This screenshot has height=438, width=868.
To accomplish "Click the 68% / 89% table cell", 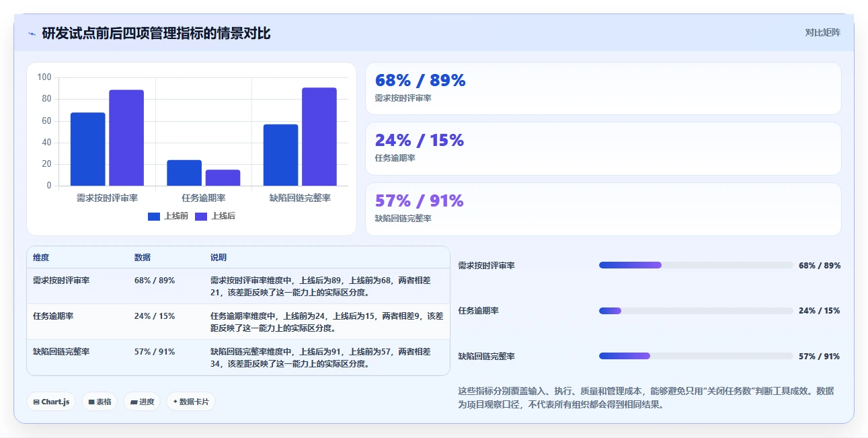I will click(x=155, y=281).
